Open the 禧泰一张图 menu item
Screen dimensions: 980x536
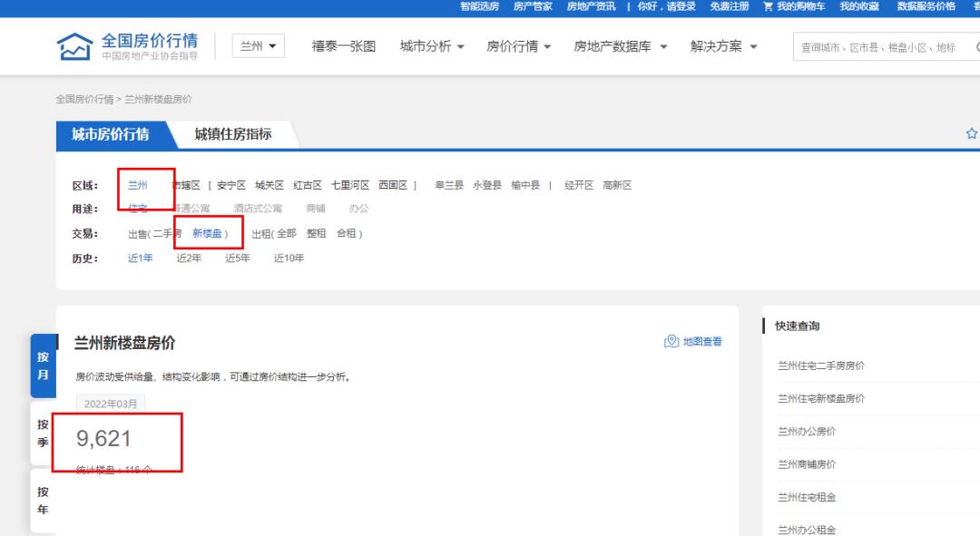(x=344, y=46)
